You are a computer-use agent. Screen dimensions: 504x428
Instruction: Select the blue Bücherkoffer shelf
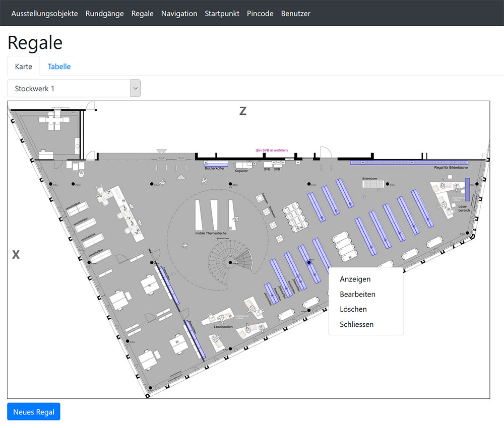[x=217, y=165]
